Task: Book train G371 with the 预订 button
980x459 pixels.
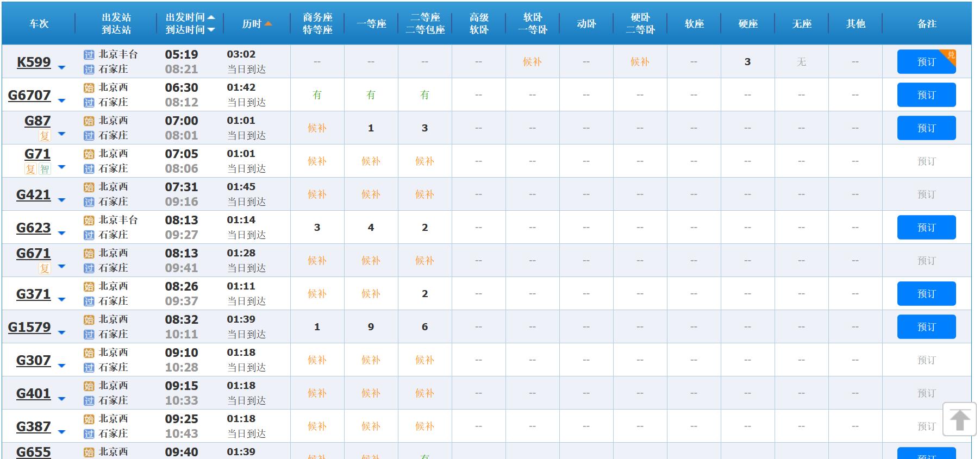Action: point(926,294)
